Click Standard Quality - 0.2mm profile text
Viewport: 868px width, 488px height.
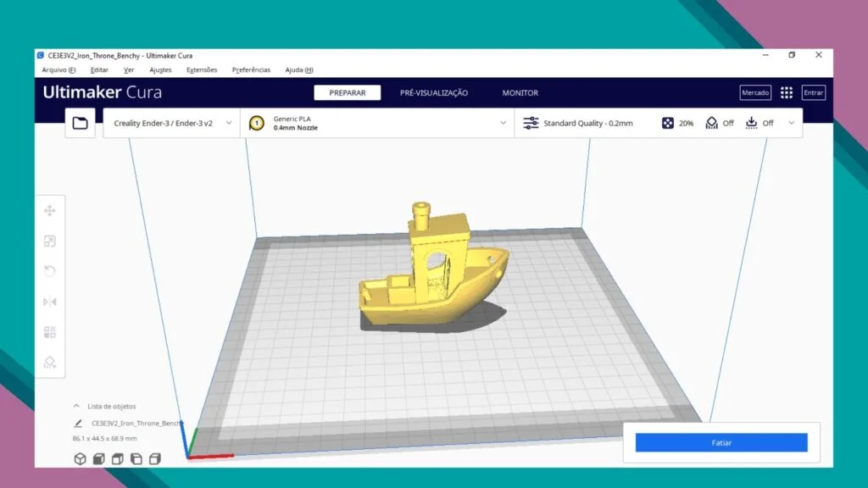(588, 123)
